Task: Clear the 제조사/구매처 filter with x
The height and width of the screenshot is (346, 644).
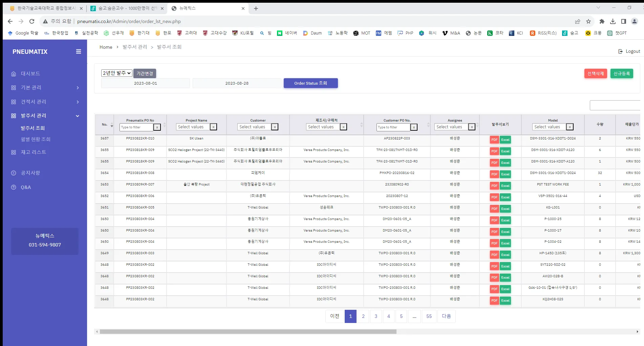Action: point(343,127)
